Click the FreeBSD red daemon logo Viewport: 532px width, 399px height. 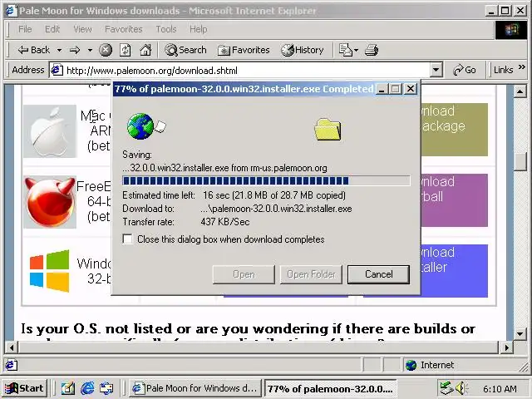(x=50, y=201)
